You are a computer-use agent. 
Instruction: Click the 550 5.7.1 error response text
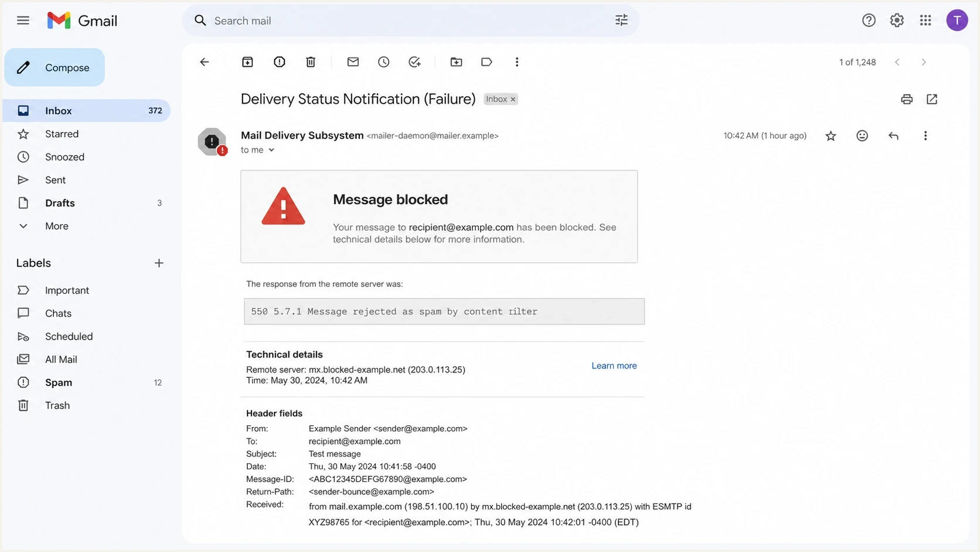394,311
